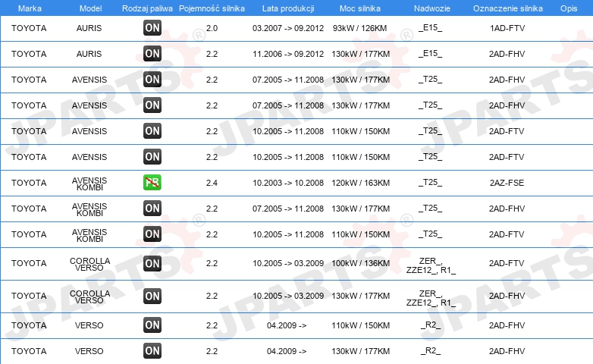Click "VERSO" model in the 130kW row
Screen dimensions: 593x364
pos(89,351)
